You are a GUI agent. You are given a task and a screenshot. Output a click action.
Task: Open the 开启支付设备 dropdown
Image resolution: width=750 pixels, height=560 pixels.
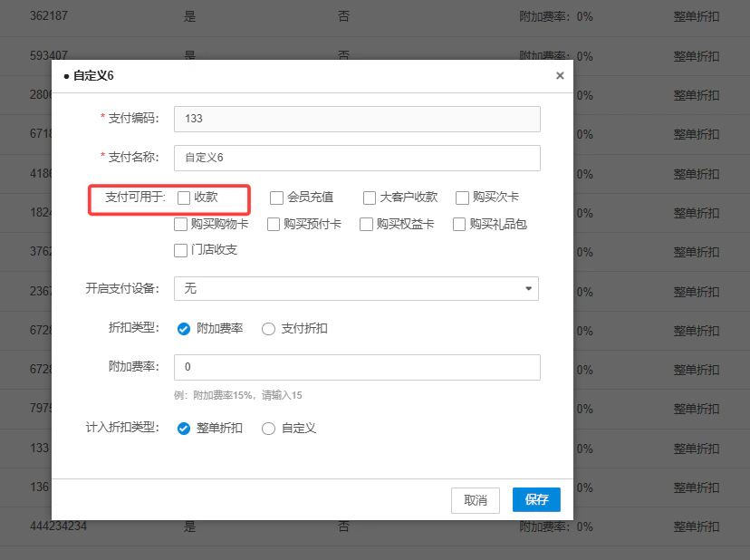[x=356, y=289]
